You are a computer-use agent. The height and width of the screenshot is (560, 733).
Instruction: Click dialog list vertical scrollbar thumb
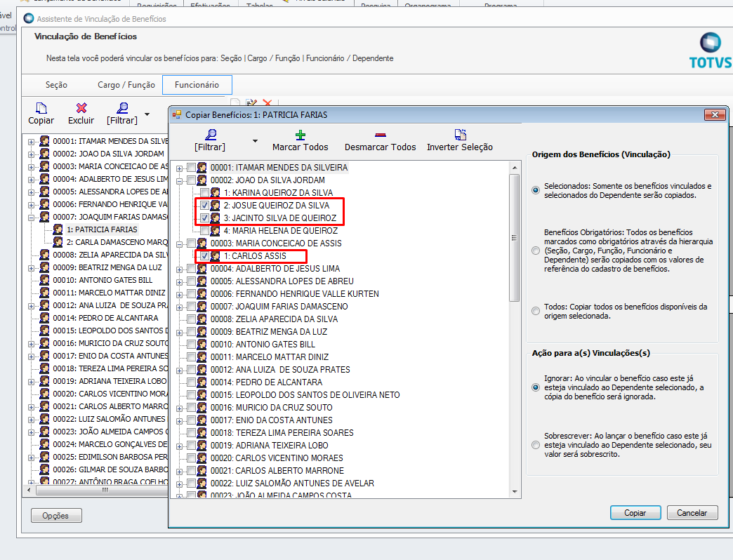point(514,238)
